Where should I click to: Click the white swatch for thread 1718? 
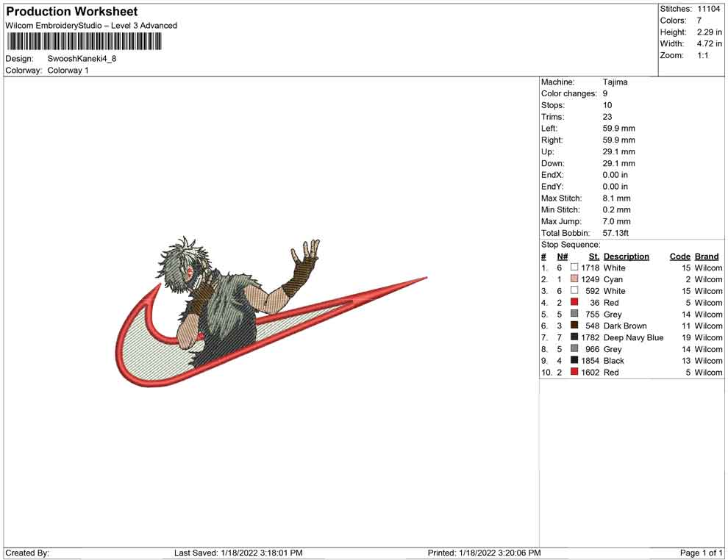point(574,268)
